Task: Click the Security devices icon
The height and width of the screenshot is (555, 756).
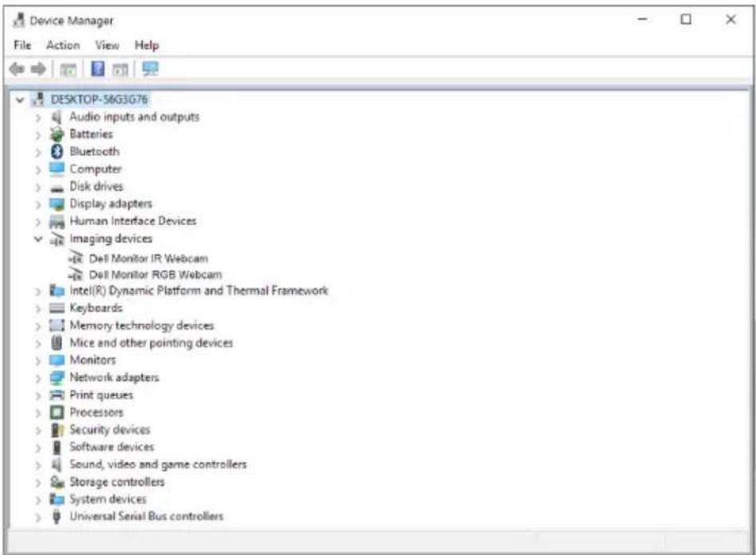Action: pos(57,430)
